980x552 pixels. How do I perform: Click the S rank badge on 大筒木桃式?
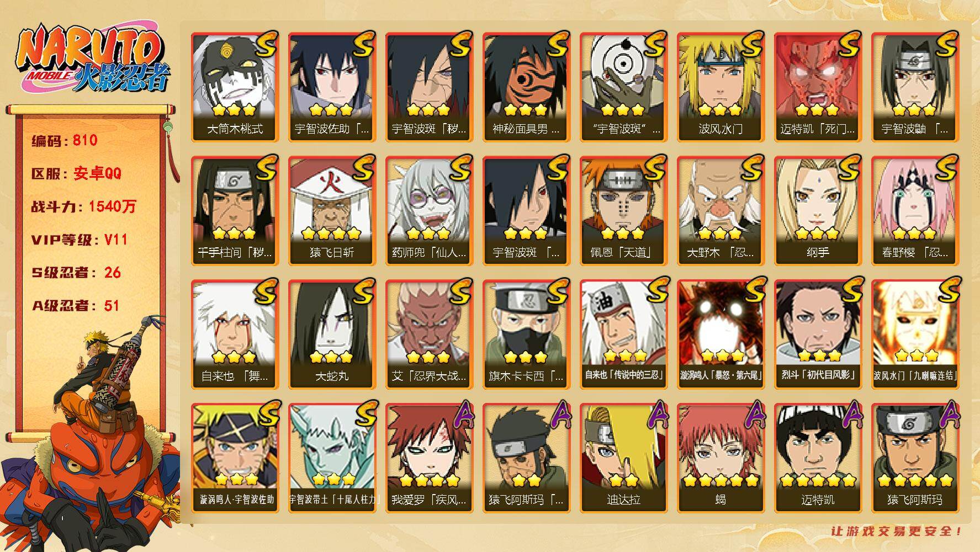(265, 44)
